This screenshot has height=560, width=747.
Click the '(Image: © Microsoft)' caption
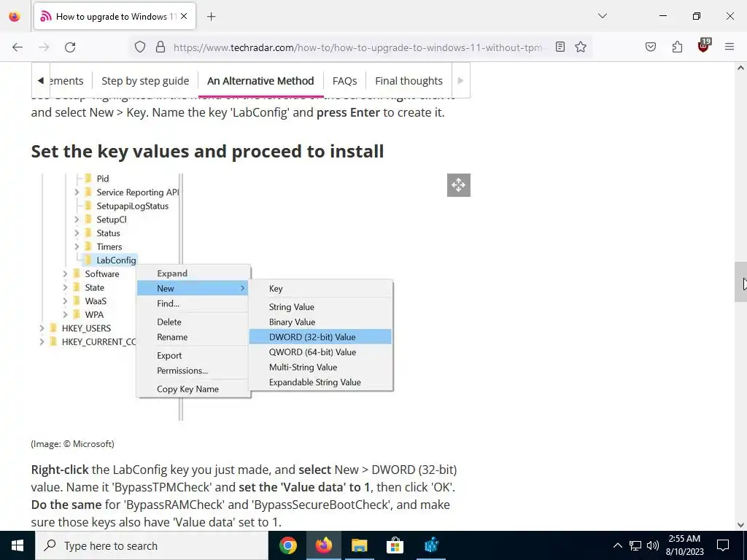pyautogui.click(x=72, y=444)
